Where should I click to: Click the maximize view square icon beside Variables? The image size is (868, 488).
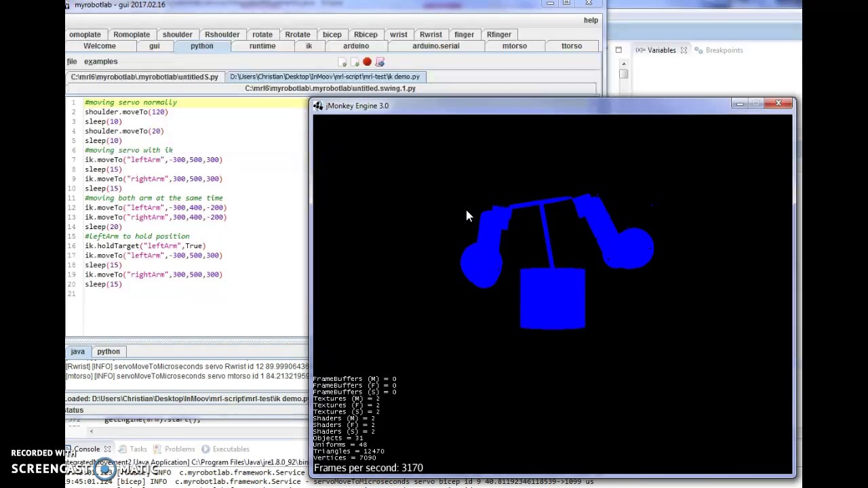[618, 50]
